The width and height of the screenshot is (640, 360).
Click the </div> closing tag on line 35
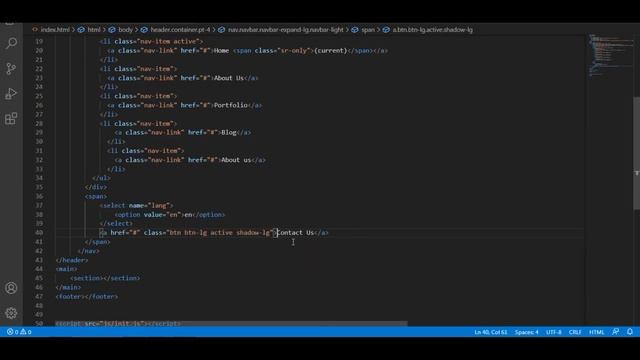click(x=96, y=187)
